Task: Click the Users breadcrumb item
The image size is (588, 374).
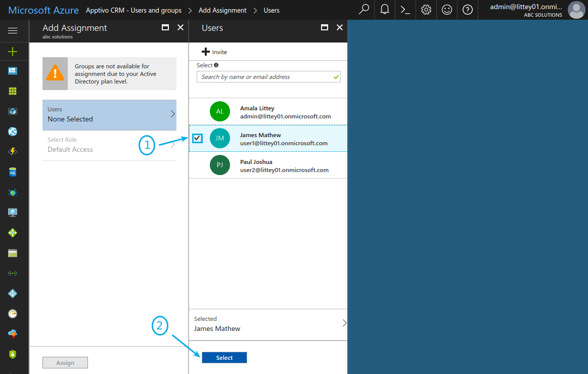Action: (272, 11)
